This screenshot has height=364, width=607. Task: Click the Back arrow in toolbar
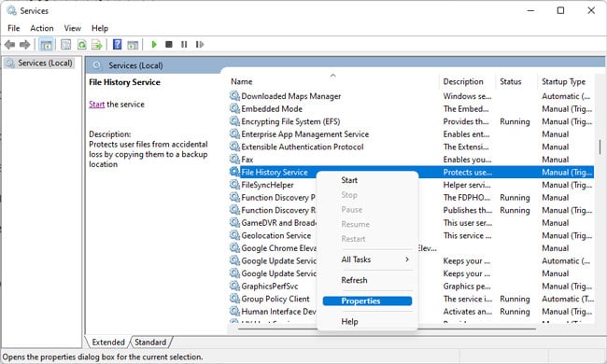[x=9, y=45]
